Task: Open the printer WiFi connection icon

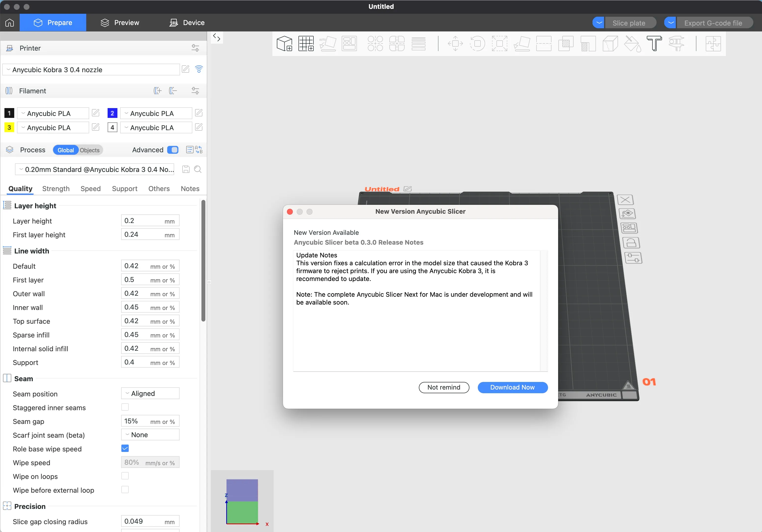Action: tap(199, 69)
